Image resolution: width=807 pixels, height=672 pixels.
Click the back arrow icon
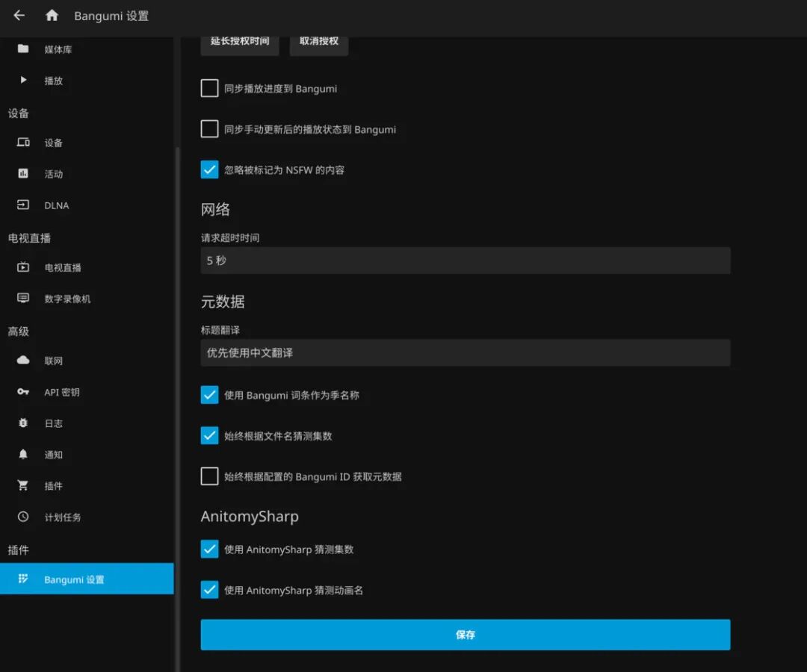19,16
